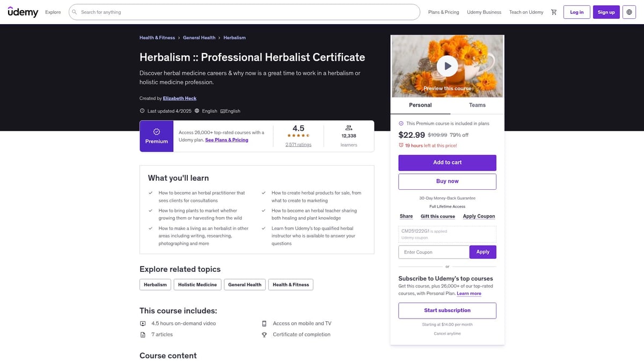
Task: Select the Personal tab
Action: (x=420, y=105)
